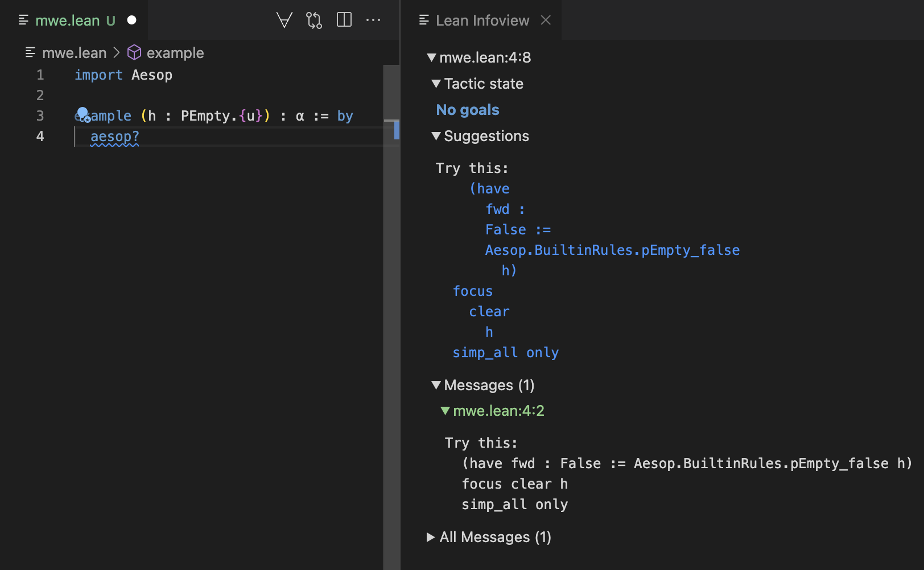
Task: Click line number 2 in the gutter
Action: (x=40, y=95)
